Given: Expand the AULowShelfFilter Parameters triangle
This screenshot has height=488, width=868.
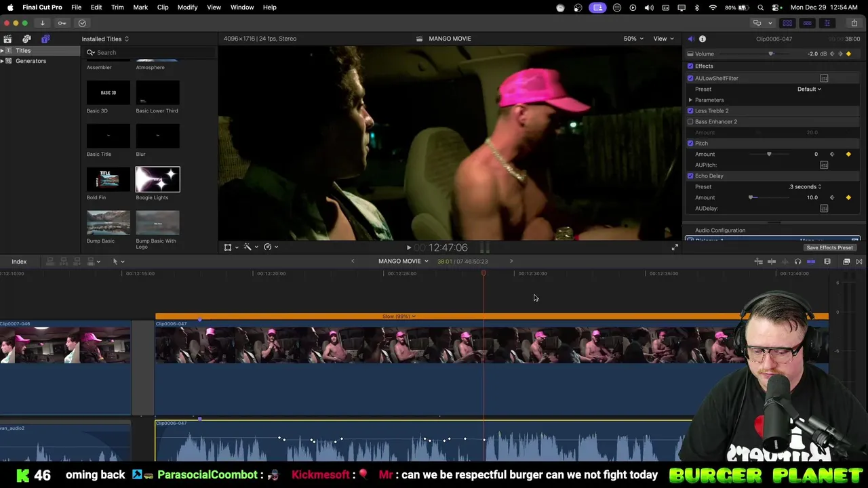Looking at the screenshot, I should [690, 100].
